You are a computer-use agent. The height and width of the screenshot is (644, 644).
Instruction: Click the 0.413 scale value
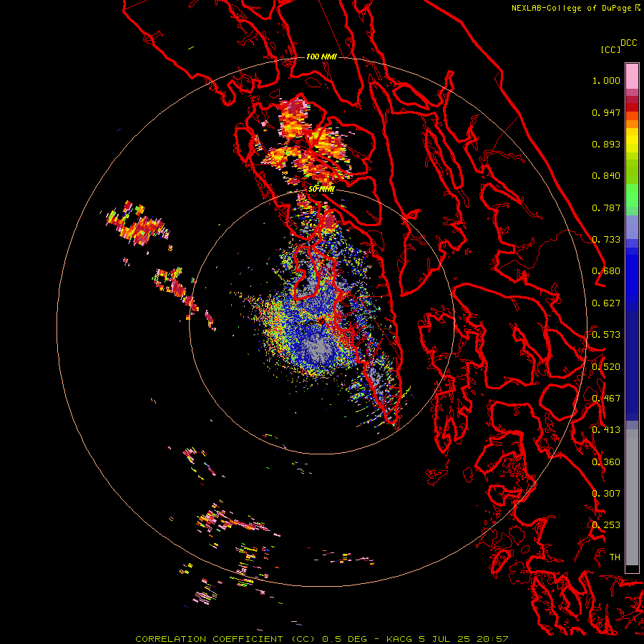coord(606,430)
